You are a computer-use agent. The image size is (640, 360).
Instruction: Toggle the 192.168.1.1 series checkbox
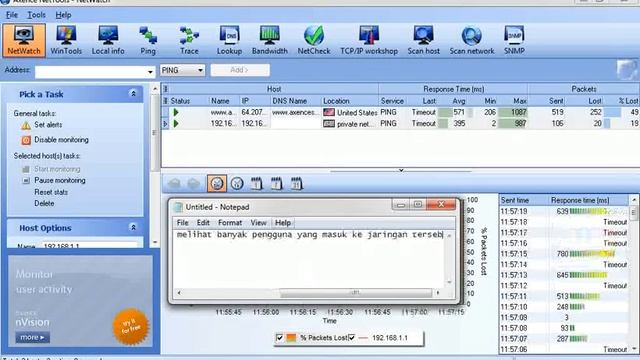point(351,338)
